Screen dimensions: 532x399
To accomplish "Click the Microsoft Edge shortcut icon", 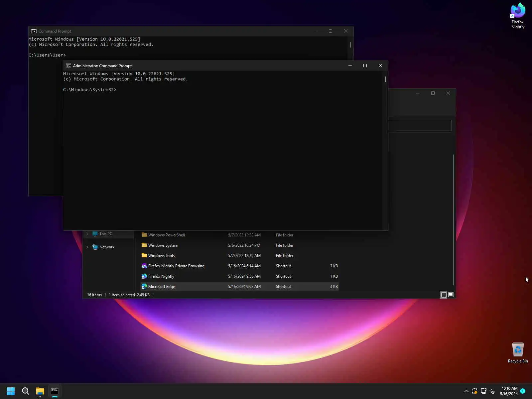I will point(144,286).
